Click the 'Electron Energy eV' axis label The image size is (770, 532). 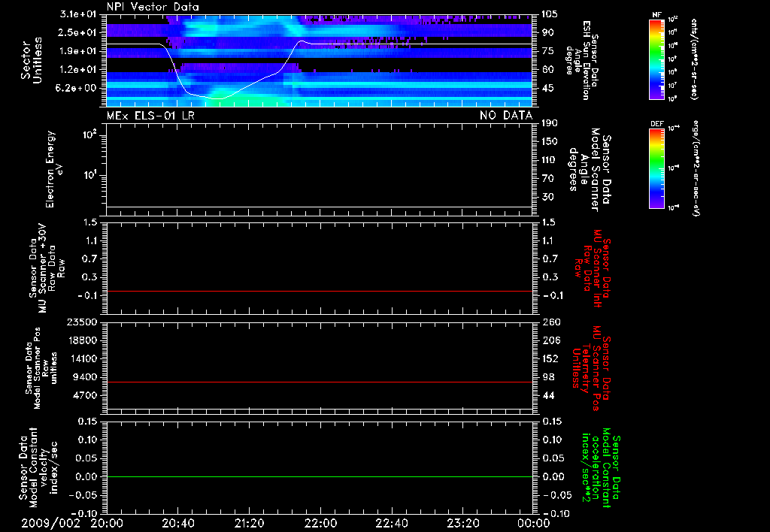pyautogui.click(x=55, y=169)
